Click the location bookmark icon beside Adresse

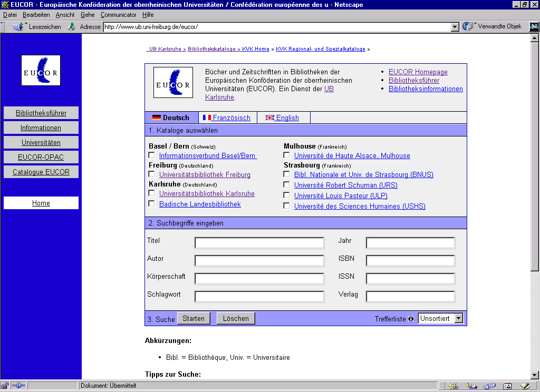point(71,26)
